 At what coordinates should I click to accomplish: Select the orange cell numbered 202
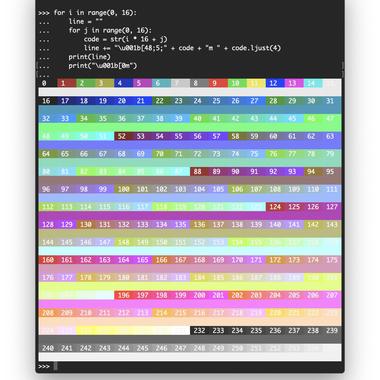237,295
